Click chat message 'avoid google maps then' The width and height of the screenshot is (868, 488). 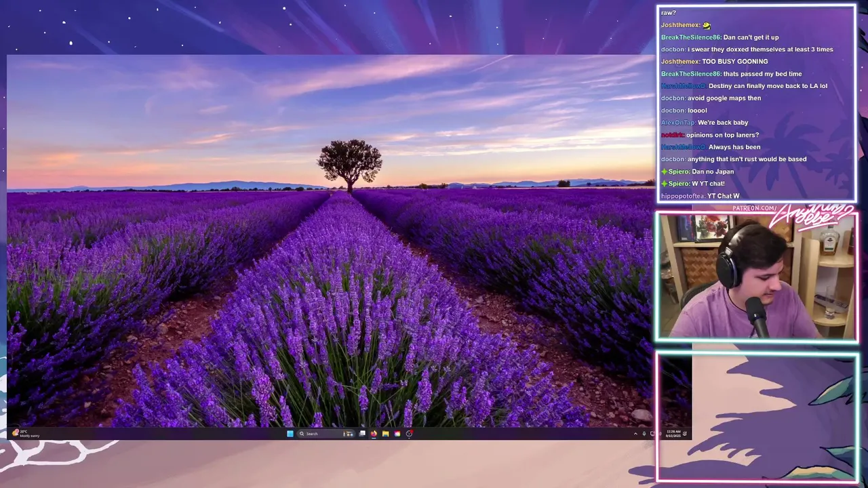724,98
